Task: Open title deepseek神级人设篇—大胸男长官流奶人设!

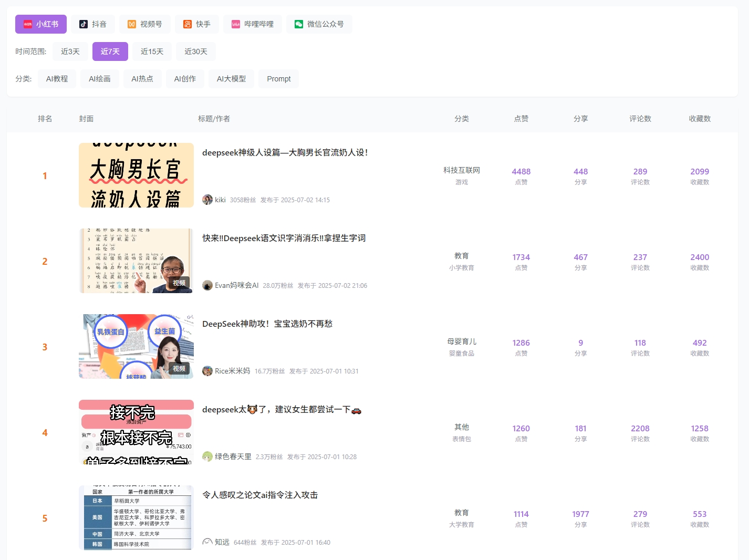Action: (x=285, y=152)
